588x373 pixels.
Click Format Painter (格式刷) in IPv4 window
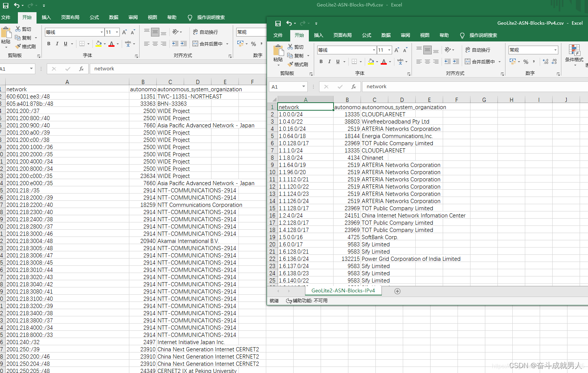(x=298, y=64)
